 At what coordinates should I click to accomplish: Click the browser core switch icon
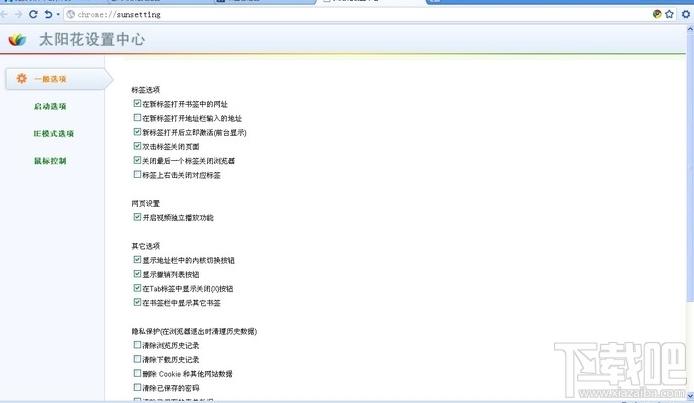point(657,14)
